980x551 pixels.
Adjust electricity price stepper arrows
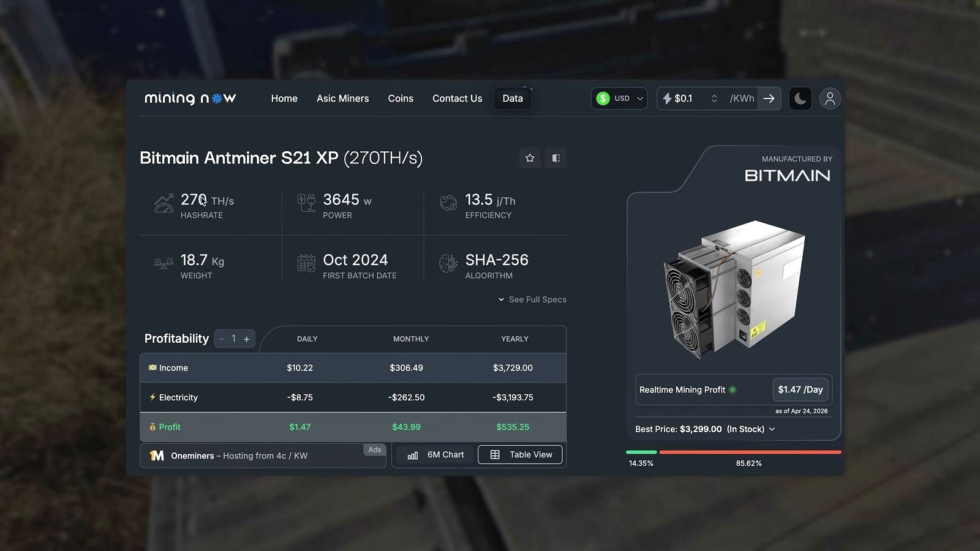tap(714, 99)
